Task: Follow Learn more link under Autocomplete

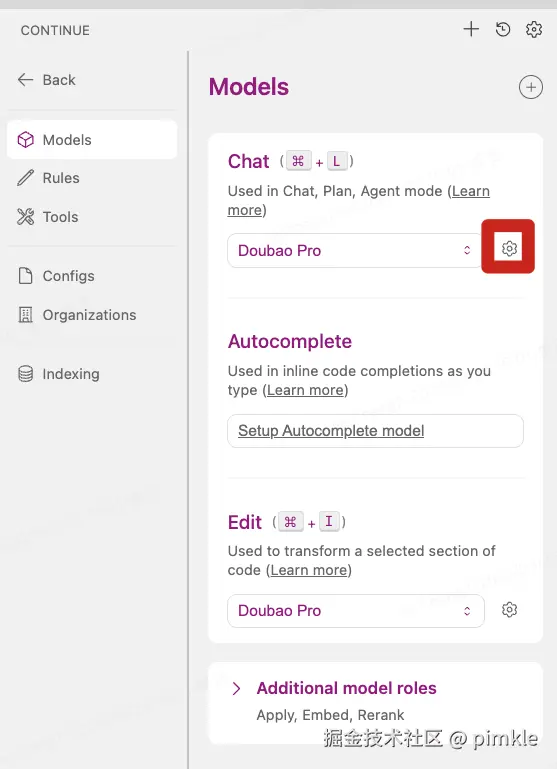Action: [305, 390]
